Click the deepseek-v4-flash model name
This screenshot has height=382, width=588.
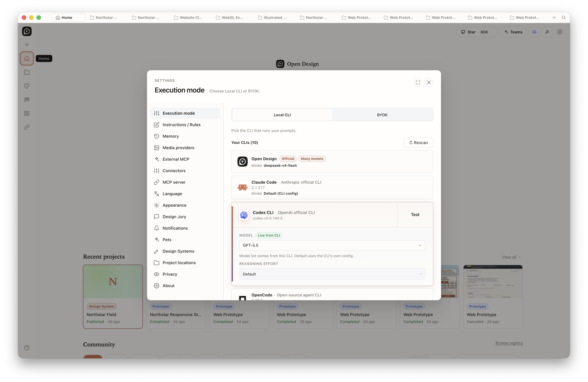280,166
